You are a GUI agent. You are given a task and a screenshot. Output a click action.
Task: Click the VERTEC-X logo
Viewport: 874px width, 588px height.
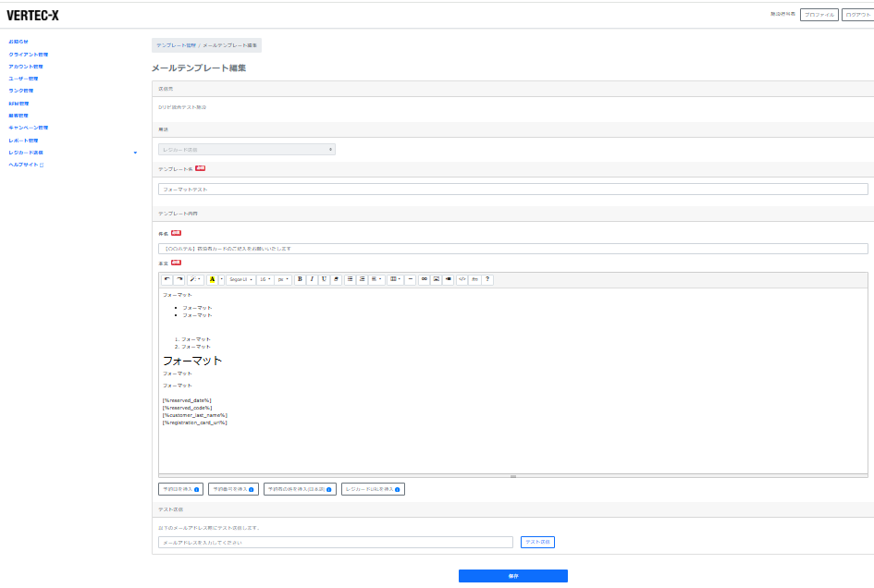coord(32,16)
